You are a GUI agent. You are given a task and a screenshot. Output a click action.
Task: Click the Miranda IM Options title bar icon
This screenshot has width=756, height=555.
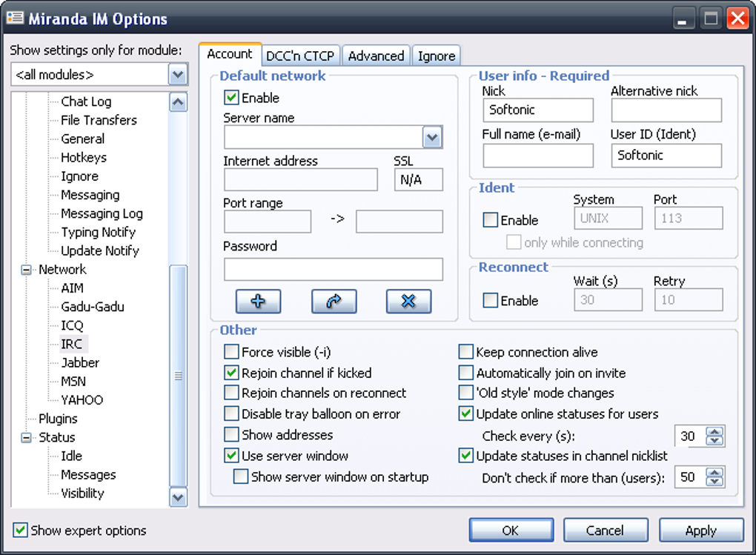pos(15,19)
